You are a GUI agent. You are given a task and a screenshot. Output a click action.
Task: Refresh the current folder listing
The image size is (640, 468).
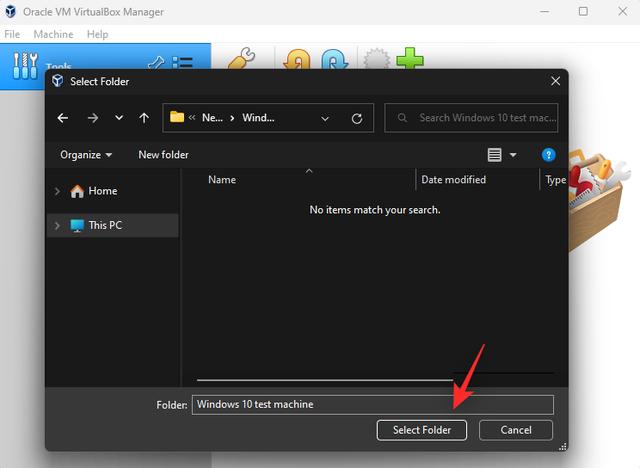pyautogui.click(x=357, y=118)
